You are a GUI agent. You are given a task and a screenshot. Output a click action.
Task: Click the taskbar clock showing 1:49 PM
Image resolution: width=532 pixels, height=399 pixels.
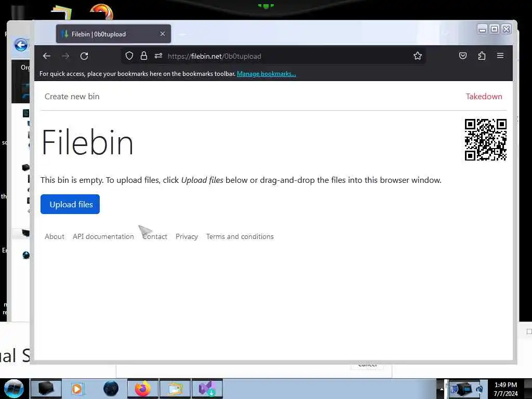tap(506, 389)
